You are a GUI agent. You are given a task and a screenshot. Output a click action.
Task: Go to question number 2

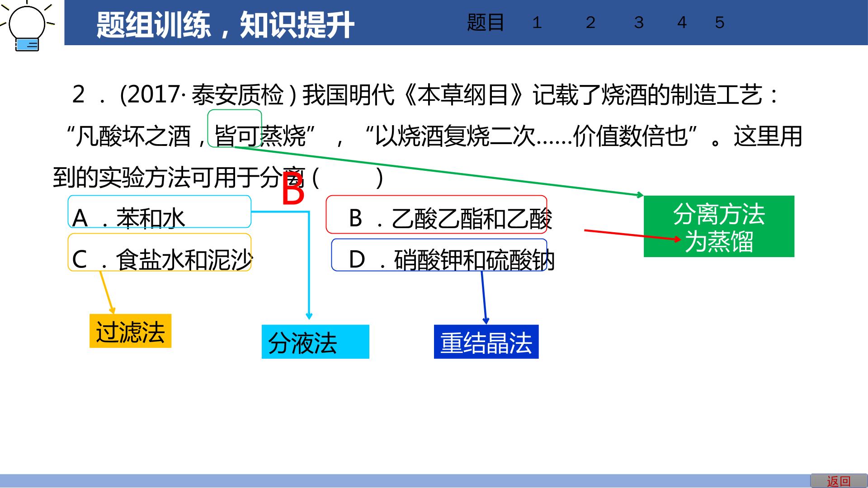point(590,23)
